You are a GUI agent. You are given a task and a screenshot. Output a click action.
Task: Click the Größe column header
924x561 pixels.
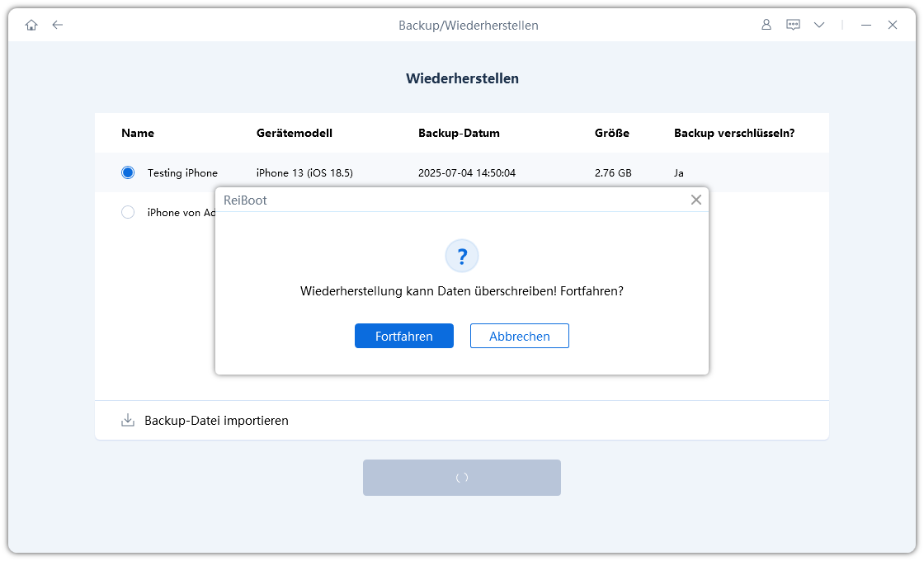click(x=612, y=133)
